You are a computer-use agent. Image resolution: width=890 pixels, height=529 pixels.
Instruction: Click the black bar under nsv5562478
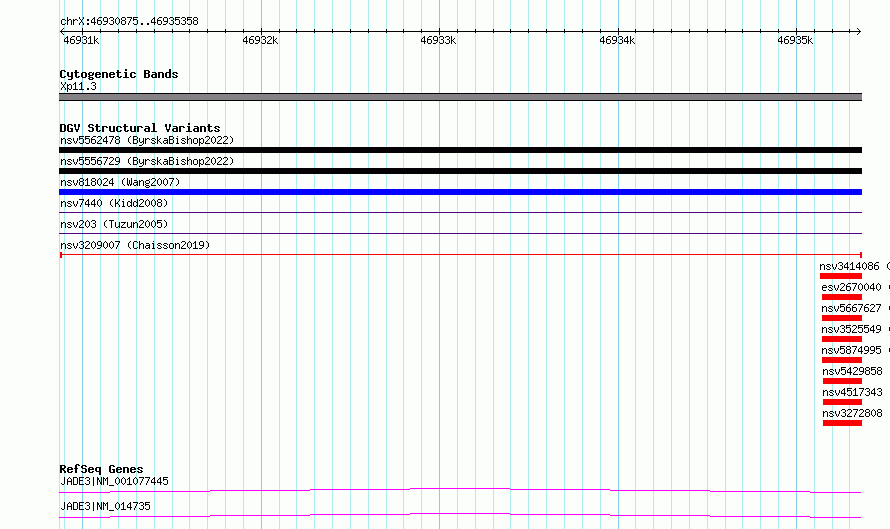(x=460, y=150)
